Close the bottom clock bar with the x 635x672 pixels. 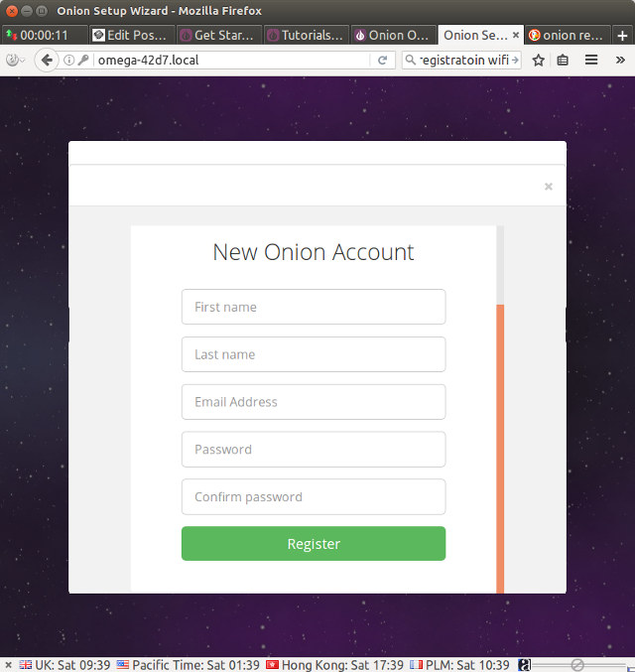tap(8, 665)
